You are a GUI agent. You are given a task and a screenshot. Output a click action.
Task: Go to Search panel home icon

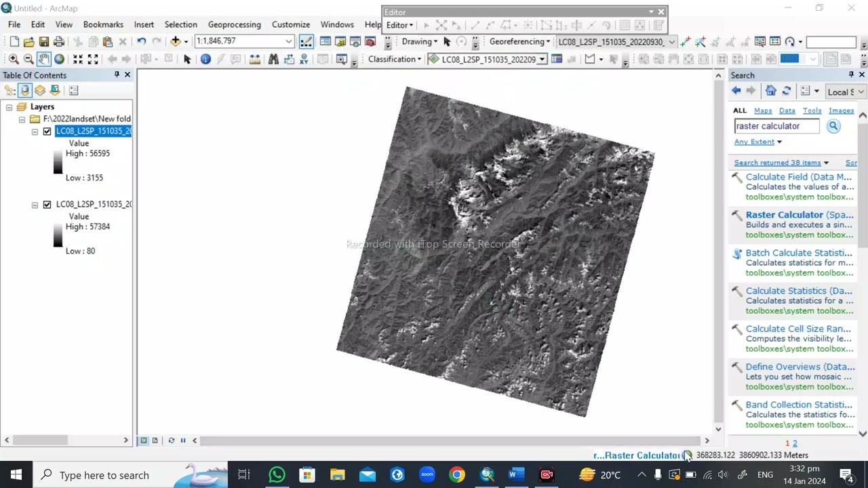point(770,91)
